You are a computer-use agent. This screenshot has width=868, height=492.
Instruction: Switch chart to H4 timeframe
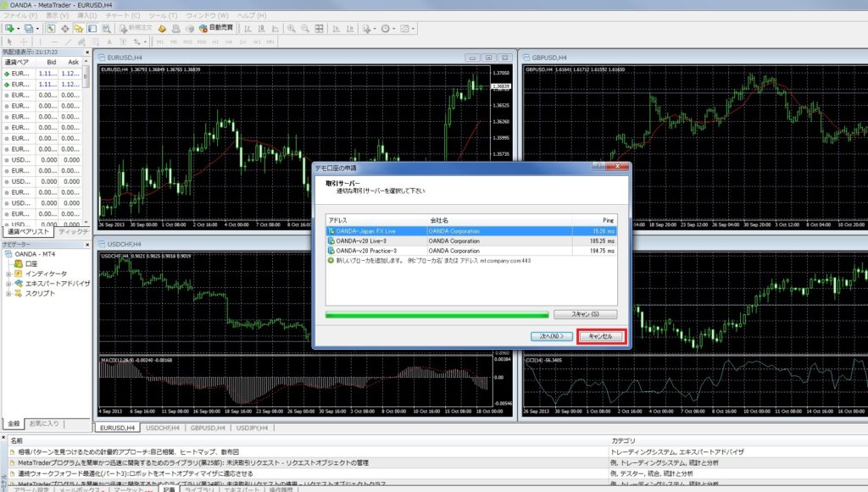coord(229,42)
